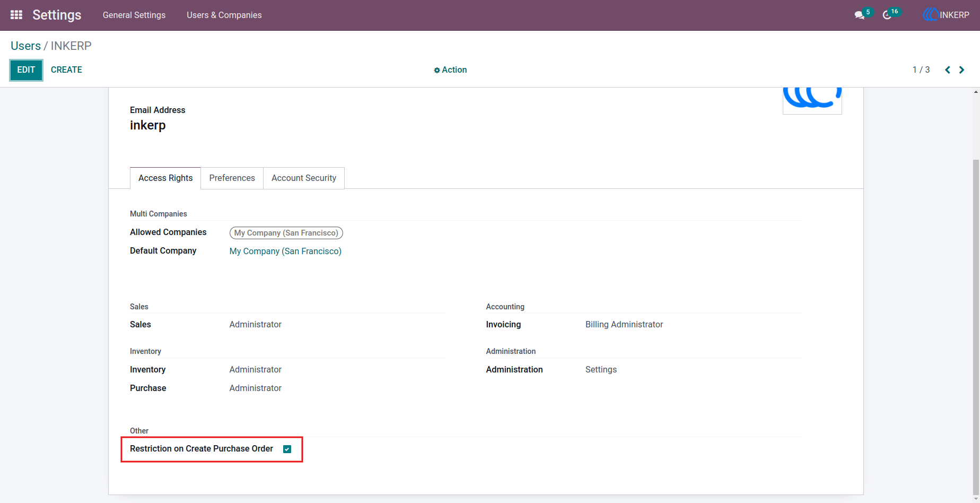The height and width of the screenshot is (503, 980).
Task: Open Users & Companies menu
Action: [224, 15]
